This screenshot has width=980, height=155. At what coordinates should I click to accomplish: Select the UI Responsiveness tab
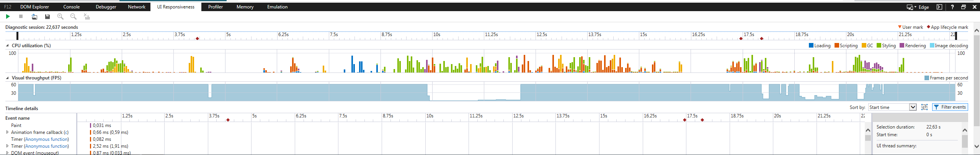(176, 7)
